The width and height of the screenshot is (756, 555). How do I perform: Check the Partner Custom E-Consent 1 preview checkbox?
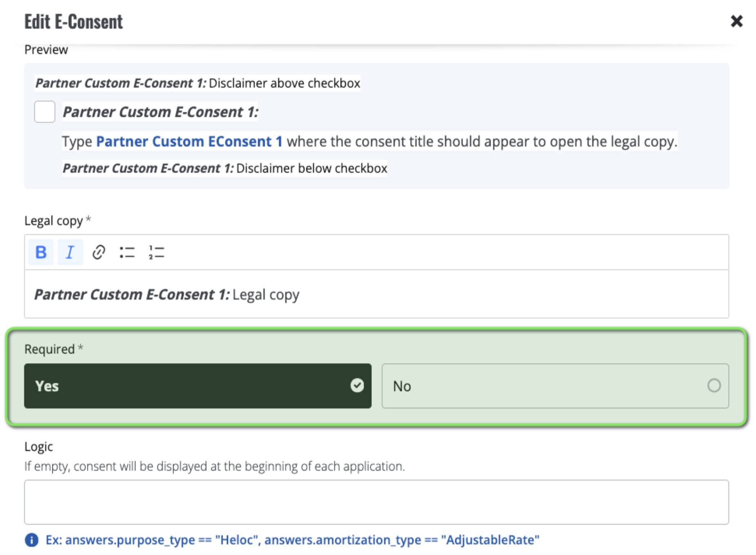[45, 112]
